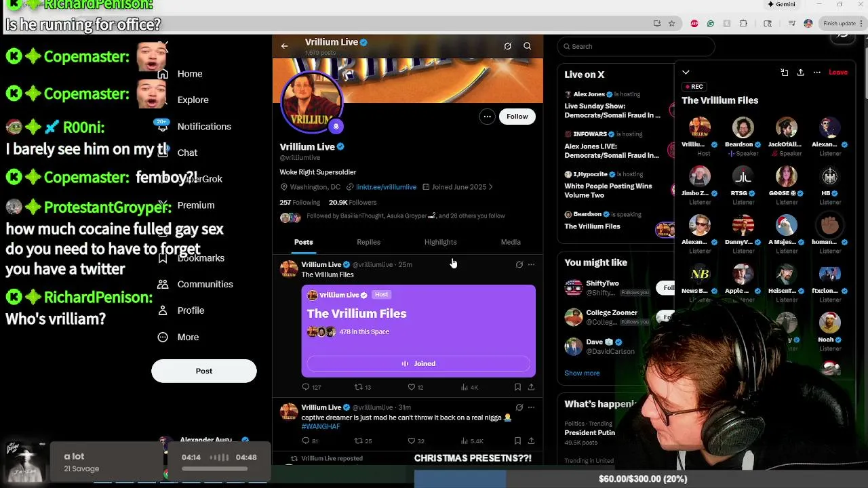Switch to the Highlights tab
Image resolution: width=868 pixels, height=488 pixels.
point(441,242)
